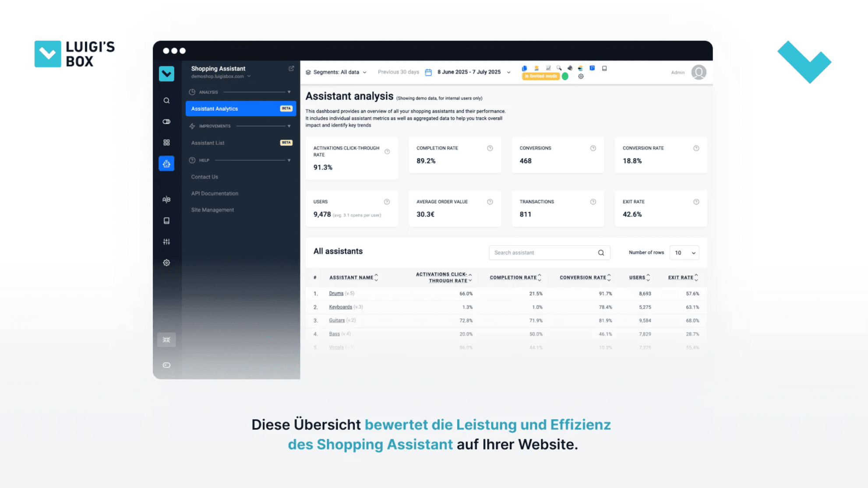
Task: Open the A/B testing sidebar icon
Action: point(166,200)
